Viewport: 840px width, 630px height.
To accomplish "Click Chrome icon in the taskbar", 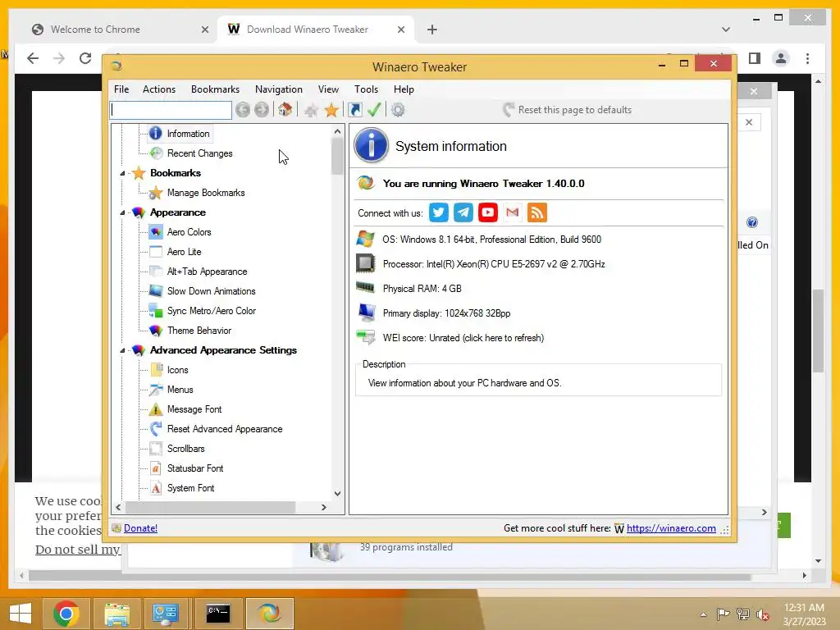I will 66,614.
